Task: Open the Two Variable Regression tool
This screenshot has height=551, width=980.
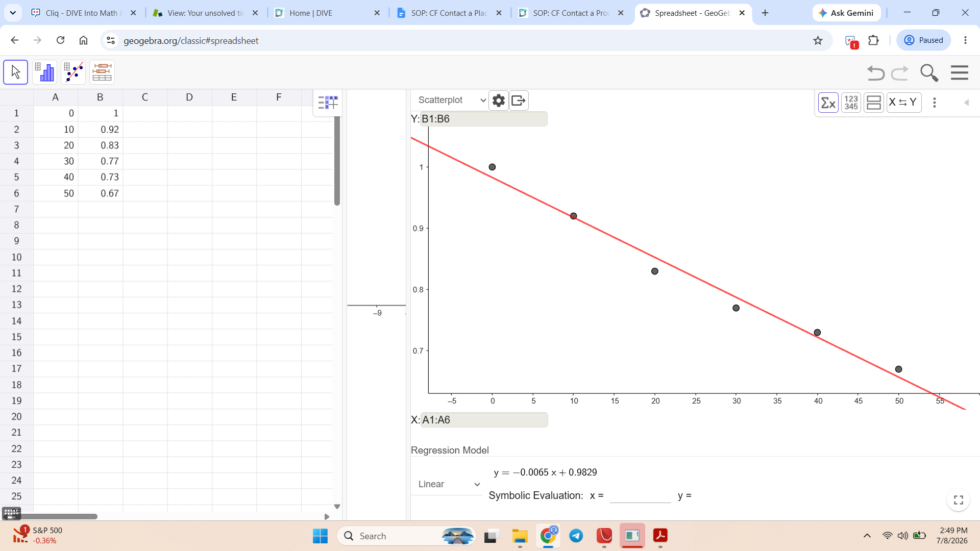Action: click(73, 72)
